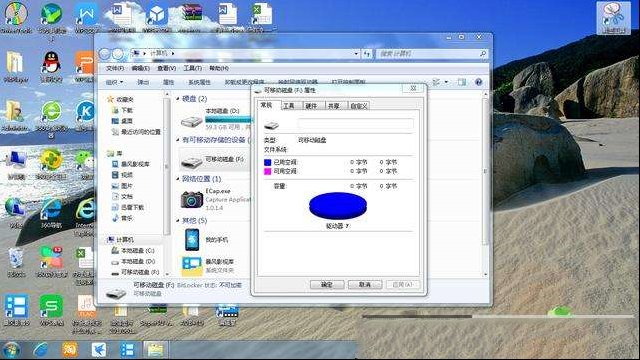This screenshot has width=640, height=360.
Task: Click the Explorer back navigation arrow
Action: tap(105, 53)
